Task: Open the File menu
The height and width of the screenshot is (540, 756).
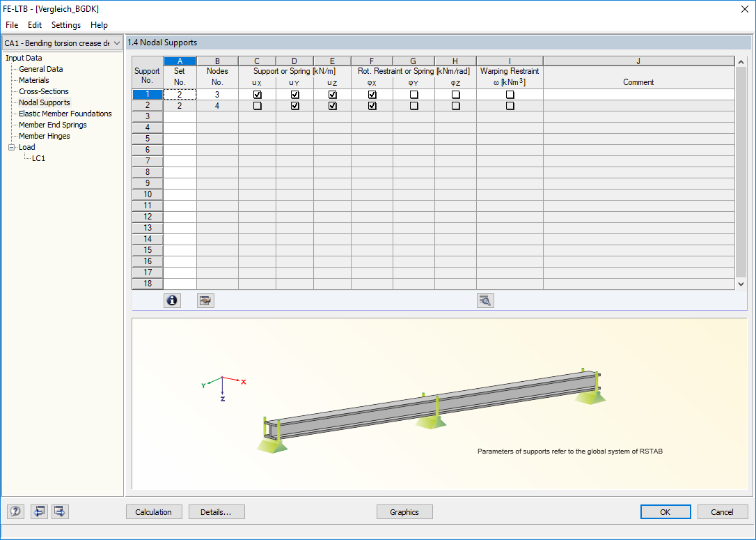Action: (x=11, y=25)
